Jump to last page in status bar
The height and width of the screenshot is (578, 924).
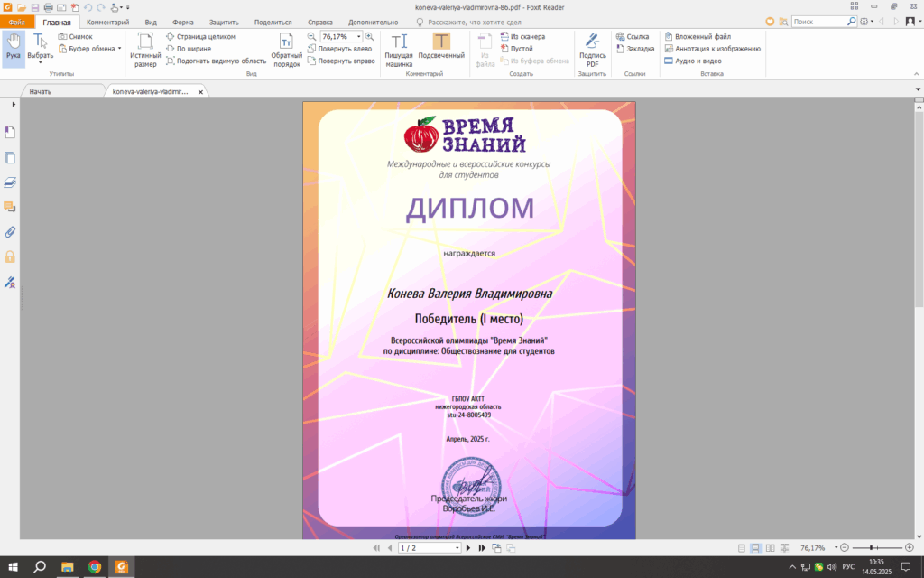(482, 548)
